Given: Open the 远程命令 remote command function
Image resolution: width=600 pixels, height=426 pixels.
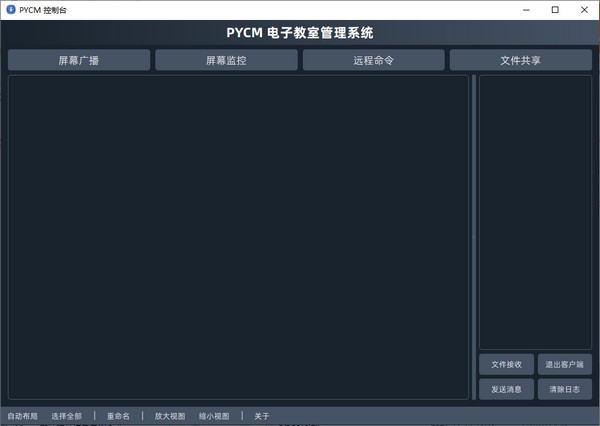Looking at the screenshot, I should tap(373, 60).
